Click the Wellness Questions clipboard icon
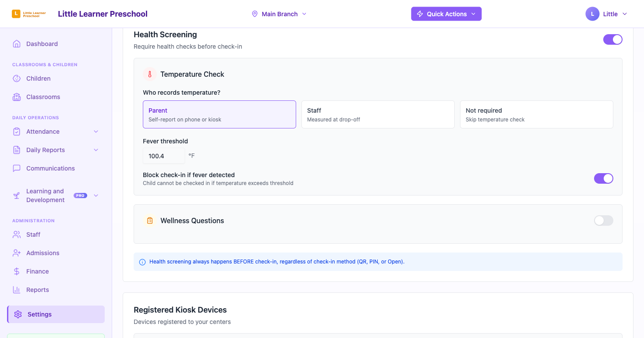 [150, 221]
